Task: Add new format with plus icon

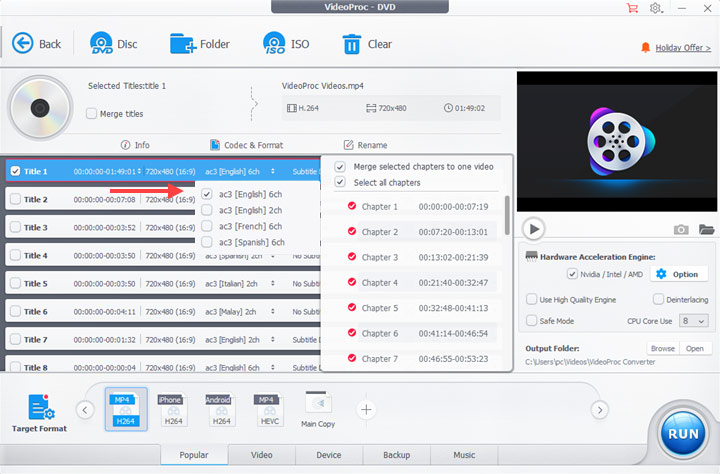Action: 367,409
